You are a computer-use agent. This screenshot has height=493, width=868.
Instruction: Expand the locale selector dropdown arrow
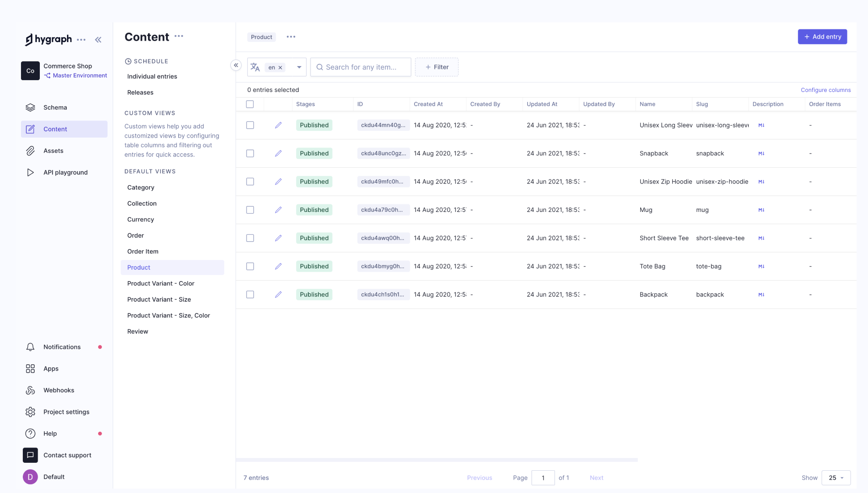coord(299,67)
